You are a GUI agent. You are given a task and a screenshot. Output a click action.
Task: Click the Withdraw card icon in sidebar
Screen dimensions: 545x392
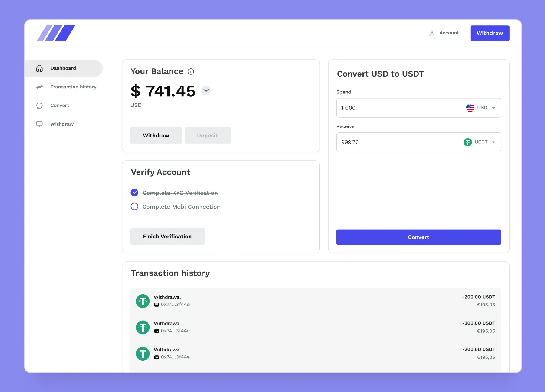(x=39, y=124)
